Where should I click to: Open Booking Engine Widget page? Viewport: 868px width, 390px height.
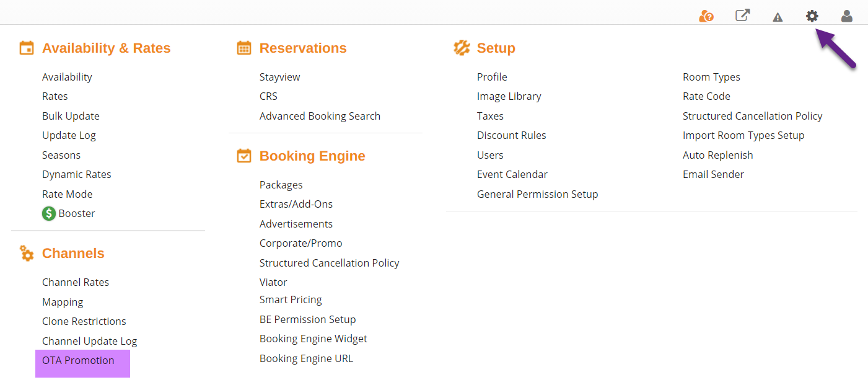[313, 339]
